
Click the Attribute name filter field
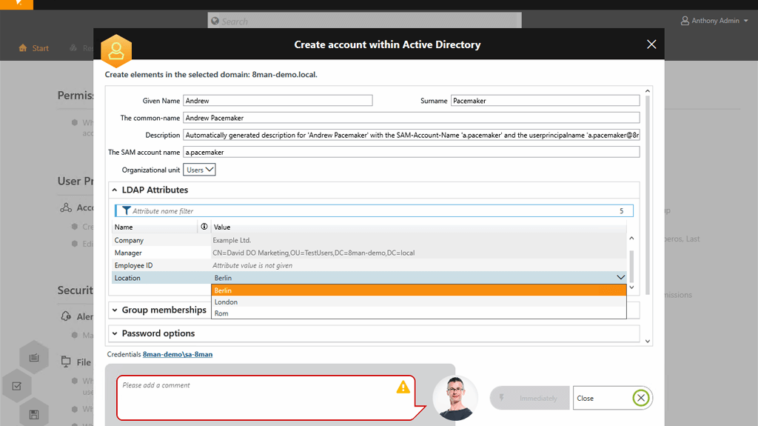(370, 211)
